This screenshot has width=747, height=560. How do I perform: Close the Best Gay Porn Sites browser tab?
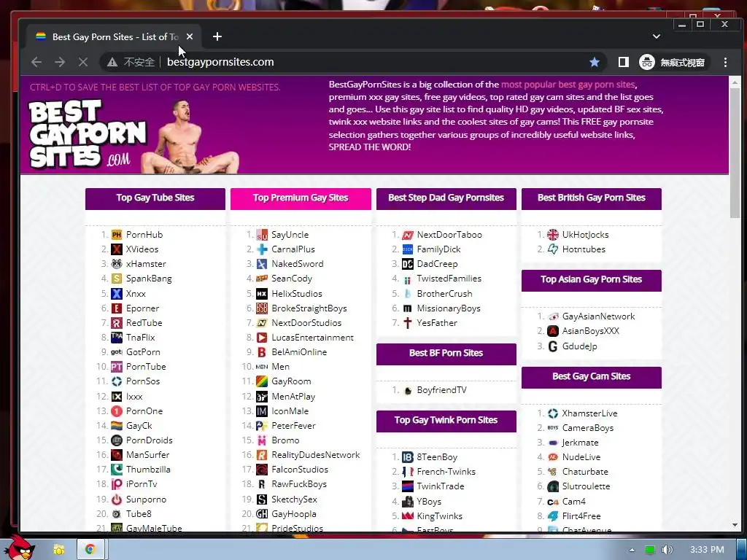point(190,36)
